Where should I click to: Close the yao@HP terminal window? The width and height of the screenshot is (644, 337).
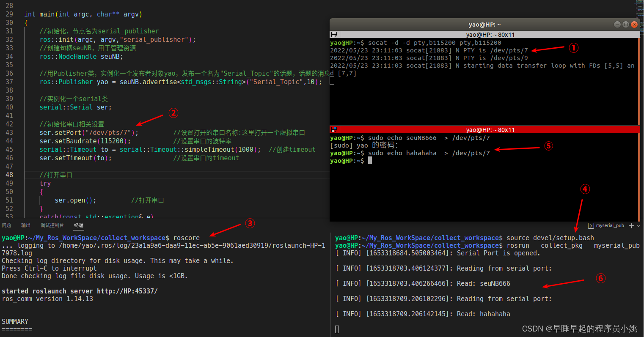[634, 25]
